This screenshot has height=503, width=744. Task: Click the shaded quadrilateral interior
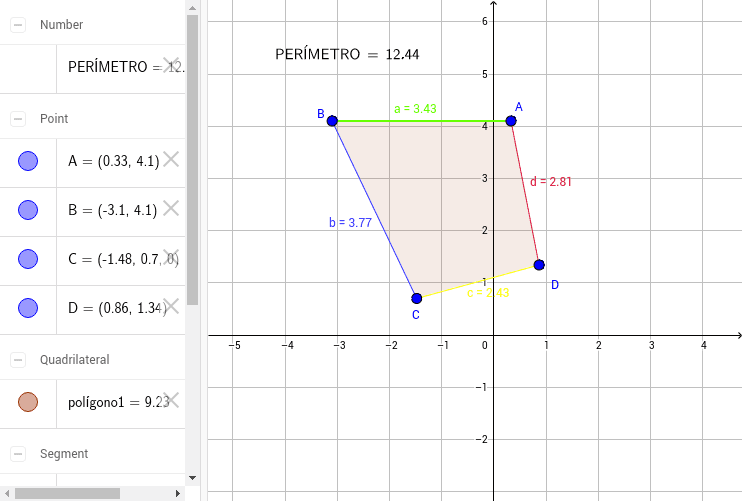coord(441,204)
